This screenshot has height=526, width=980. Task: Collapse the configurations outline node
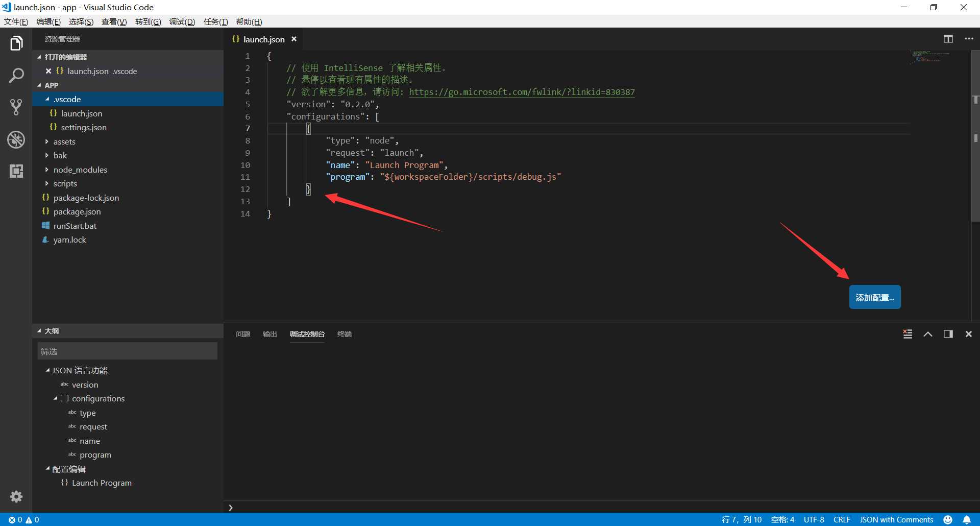tap(56, 398)
